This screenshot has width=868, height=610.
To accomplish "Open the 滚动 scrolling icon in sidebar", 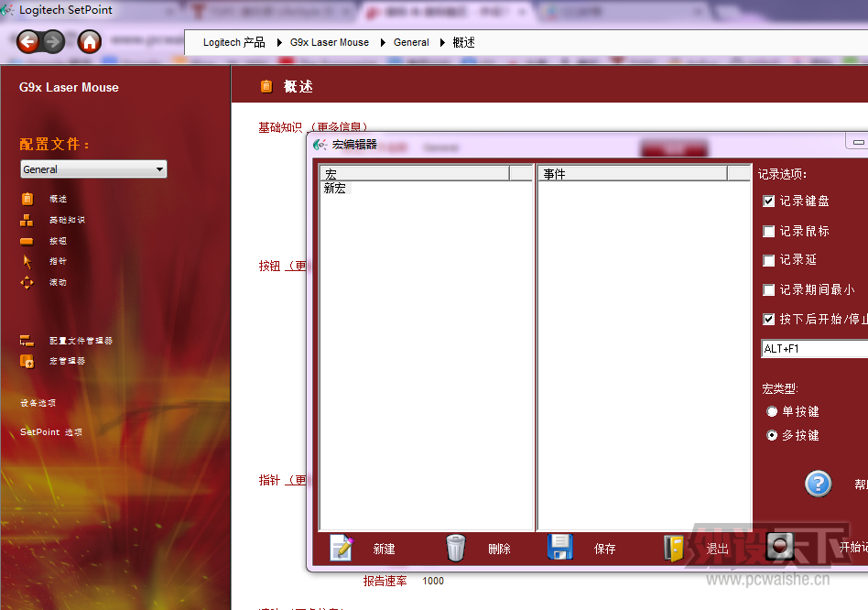I will click(27, 283).
